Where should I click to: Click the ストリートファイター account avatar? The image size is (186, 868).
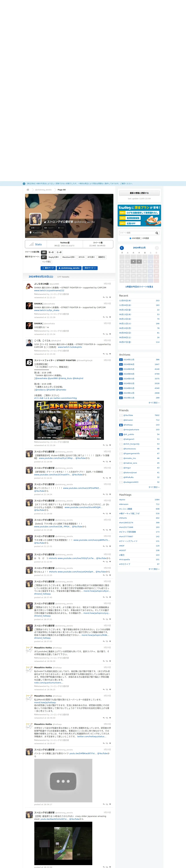click(29, 362)
